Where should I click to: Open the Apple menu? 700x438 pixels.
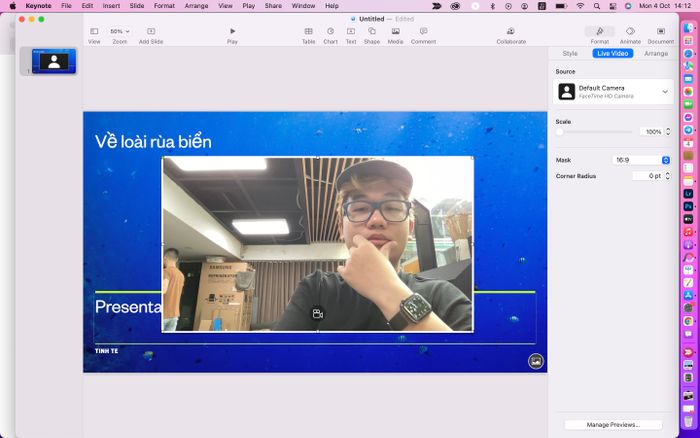click(x=13, y=6)
